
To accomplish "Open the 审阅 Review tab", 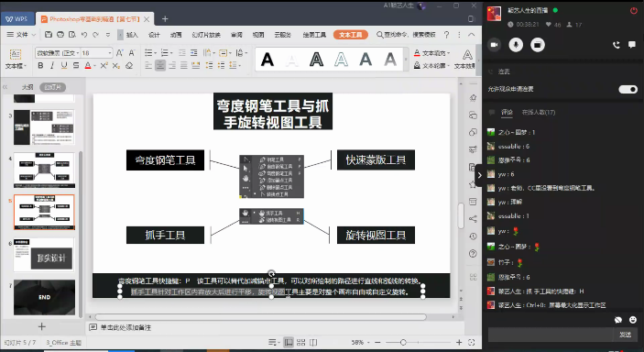I will [236, 35].
